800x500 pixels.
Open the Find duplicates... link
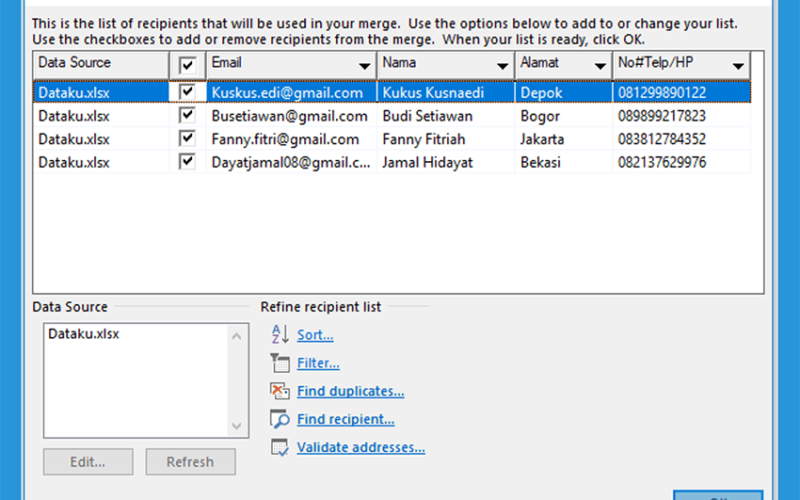(351, 391)
